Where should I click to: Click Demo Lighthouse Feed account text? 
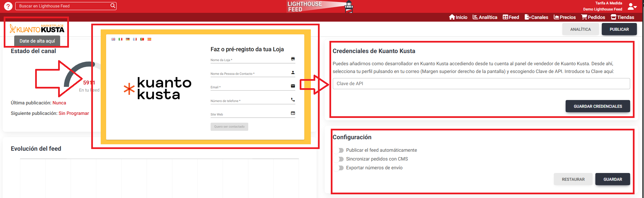click(602, 9)
